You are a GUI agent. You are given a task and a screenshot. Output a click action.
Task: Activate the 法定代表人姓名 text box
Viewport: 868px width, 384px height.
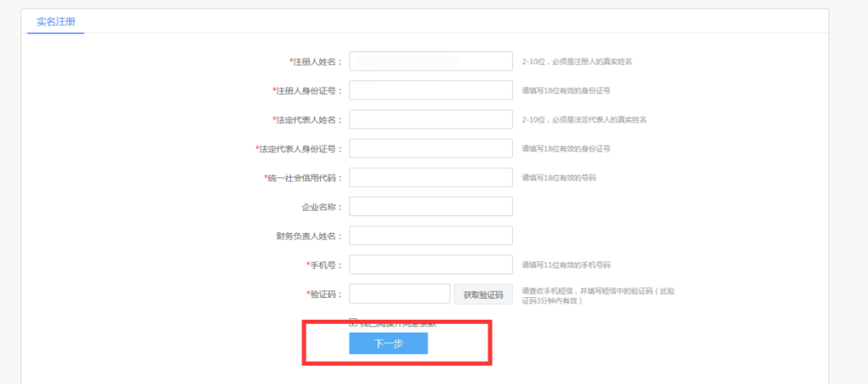(431, 119)
